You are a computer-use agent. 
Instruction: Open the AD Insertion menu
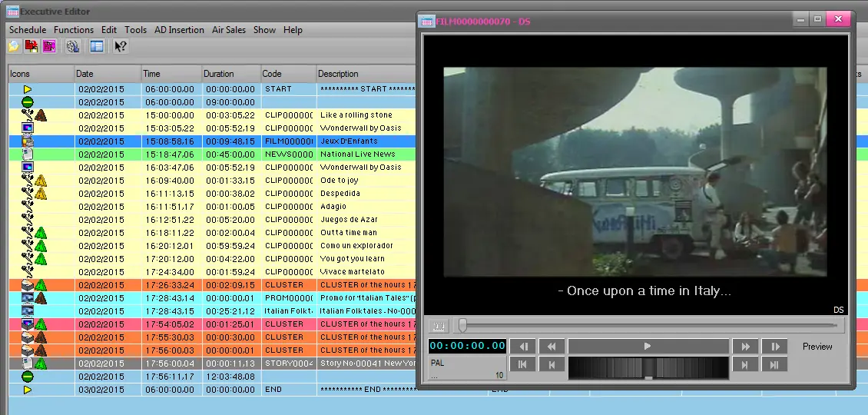pos(179,30)
